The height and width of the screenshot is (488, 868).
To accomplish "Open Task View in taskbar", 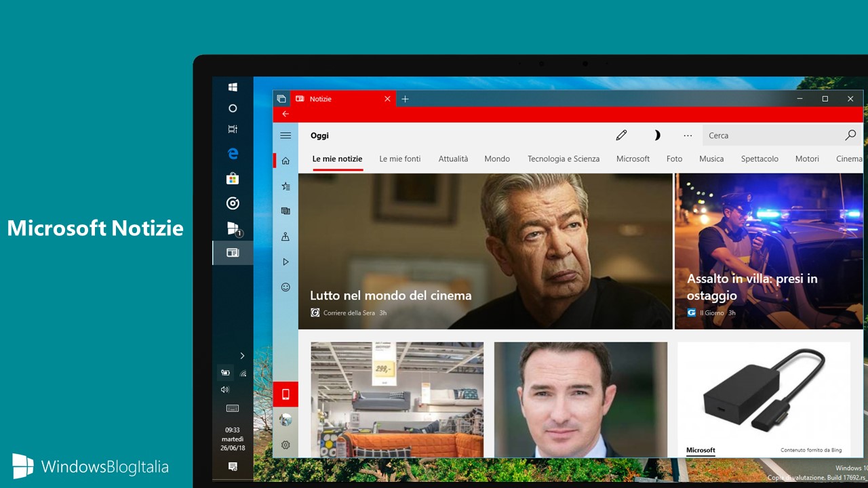I will (x=233, y=129).
